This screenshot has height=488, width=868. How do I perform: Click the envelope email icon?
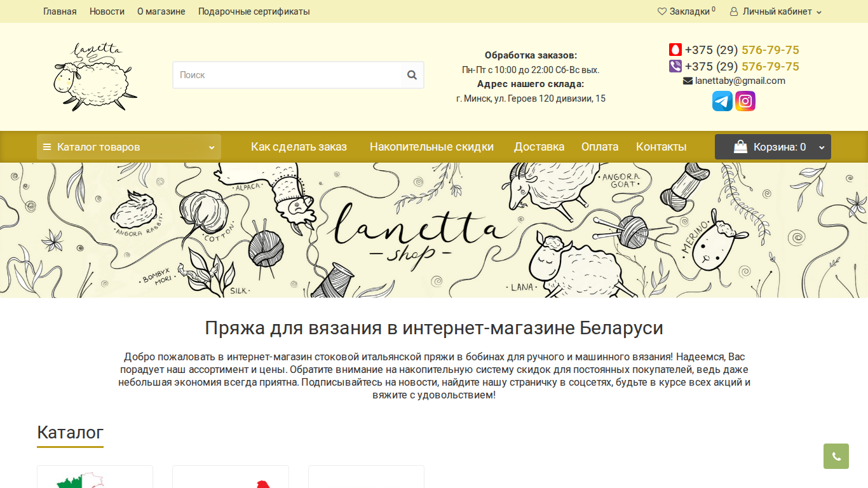click(x=688, y=81)
